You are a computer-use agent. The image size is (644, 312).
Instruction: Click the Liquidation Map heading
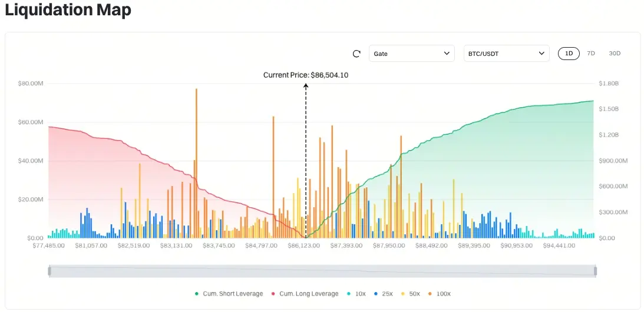coord(68,10)
